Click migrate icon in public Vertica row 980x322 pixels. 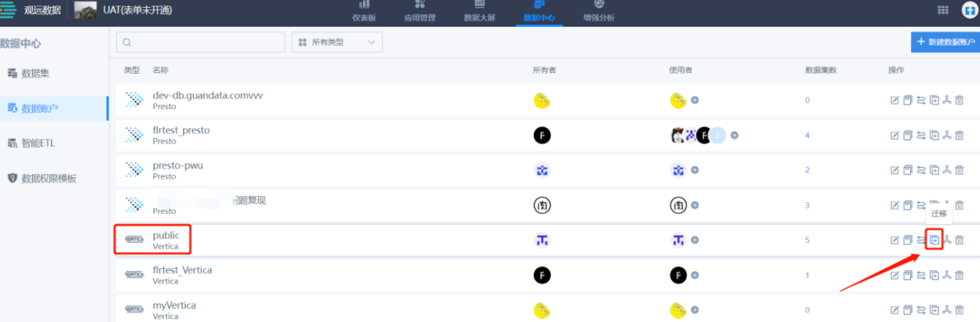pyautogui.click(x=934, y=240)
